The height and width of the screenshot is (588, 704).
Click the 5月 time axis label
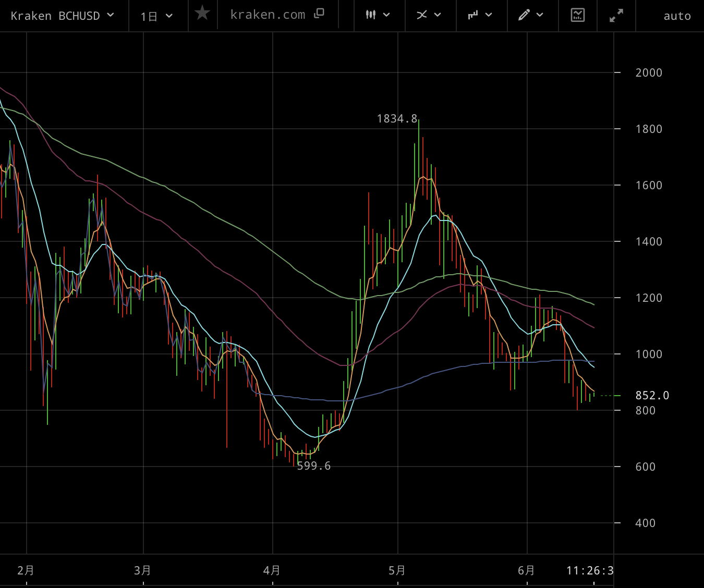397,571
